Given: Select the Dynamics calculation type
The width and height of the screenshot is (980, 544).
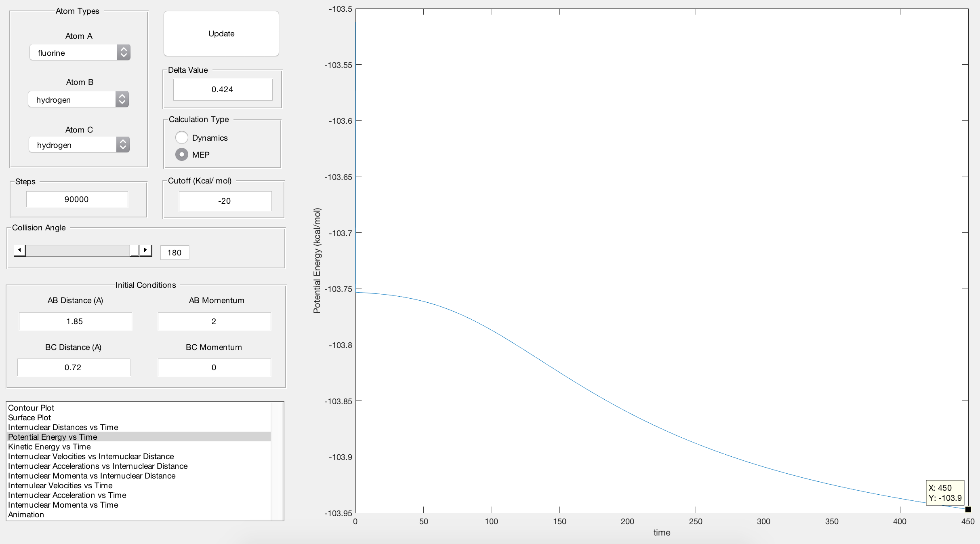Looking at the screenshot, I should [182, 138].
